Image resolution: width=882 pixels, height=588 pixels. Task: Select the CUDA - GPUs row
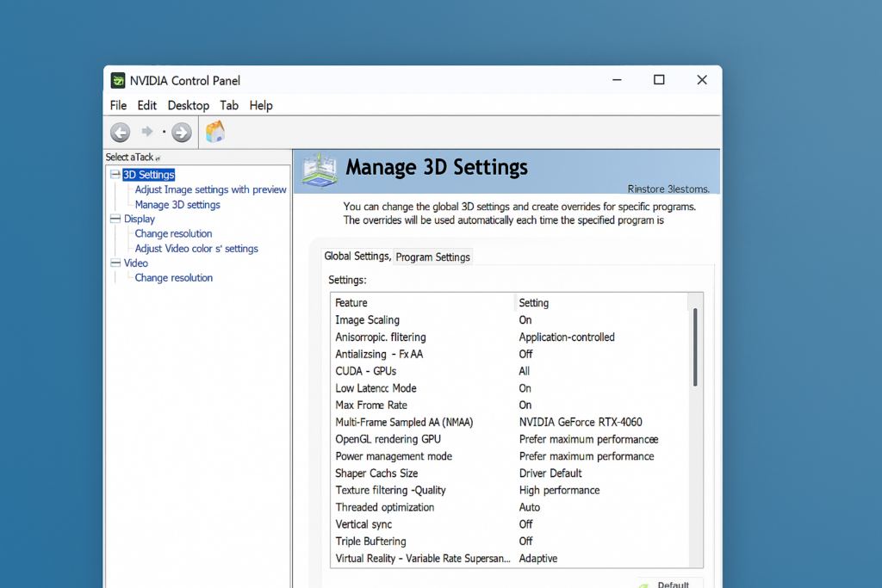(509, 371)
